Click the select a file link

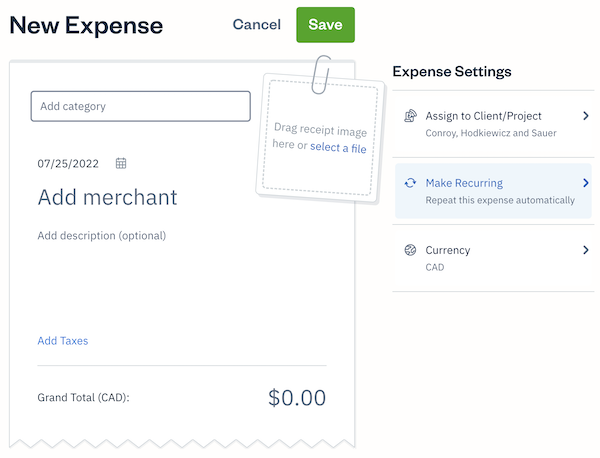[x=338, y=147]
